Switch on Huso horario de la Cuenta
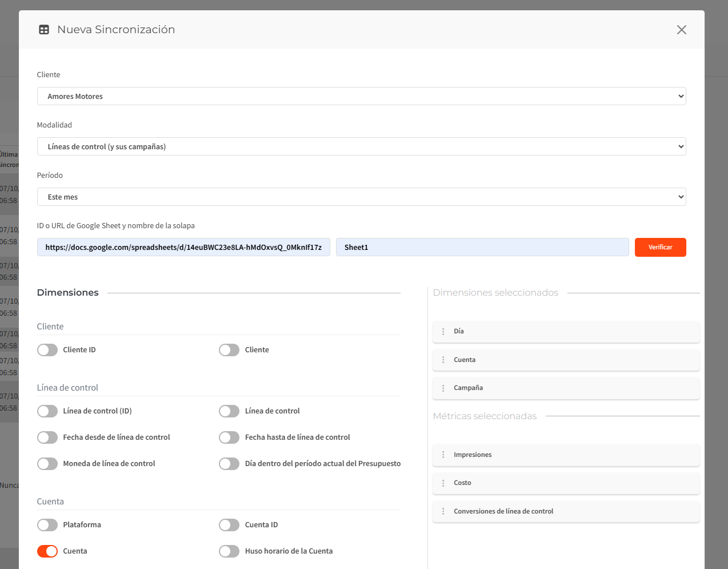The width and height of the screenshot is (728, 569). (x=229, y=551)
